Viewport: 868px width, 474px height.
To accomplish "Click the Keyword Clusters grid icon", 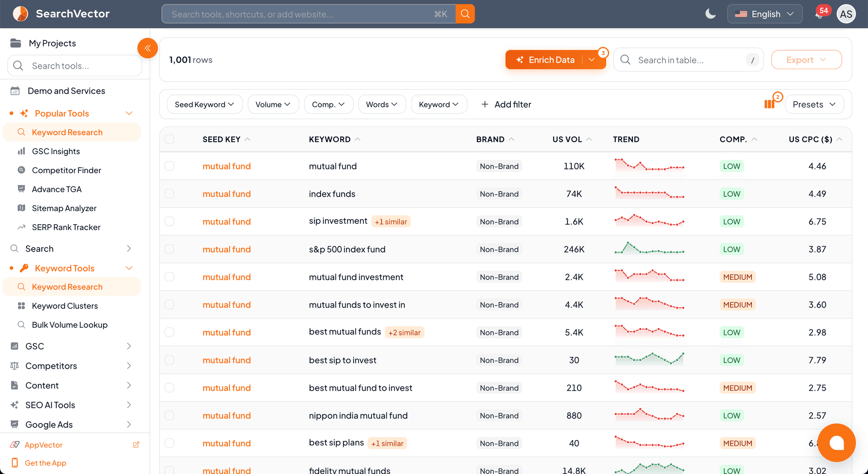I will coord(21,305).
